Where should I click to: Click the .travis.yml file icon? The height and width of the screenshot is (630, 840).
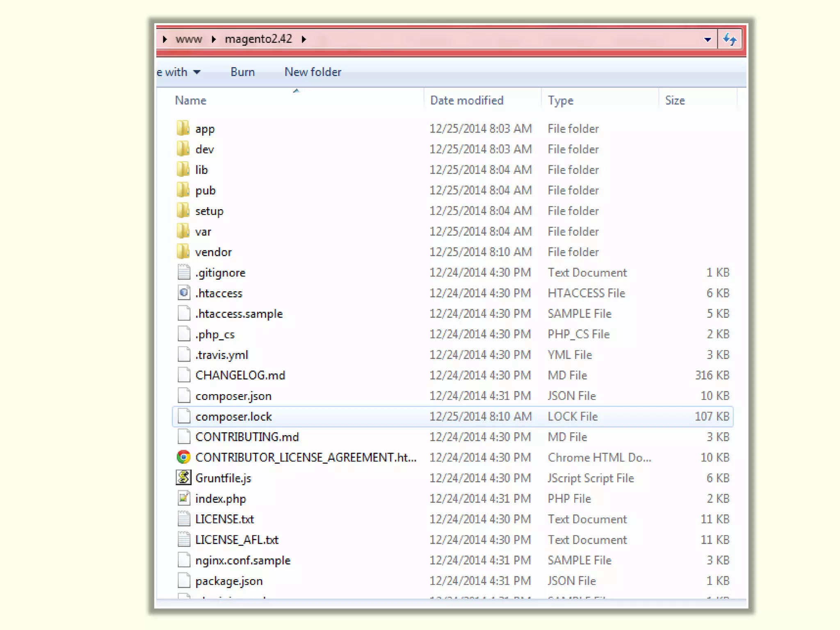[x=184, y=354]
